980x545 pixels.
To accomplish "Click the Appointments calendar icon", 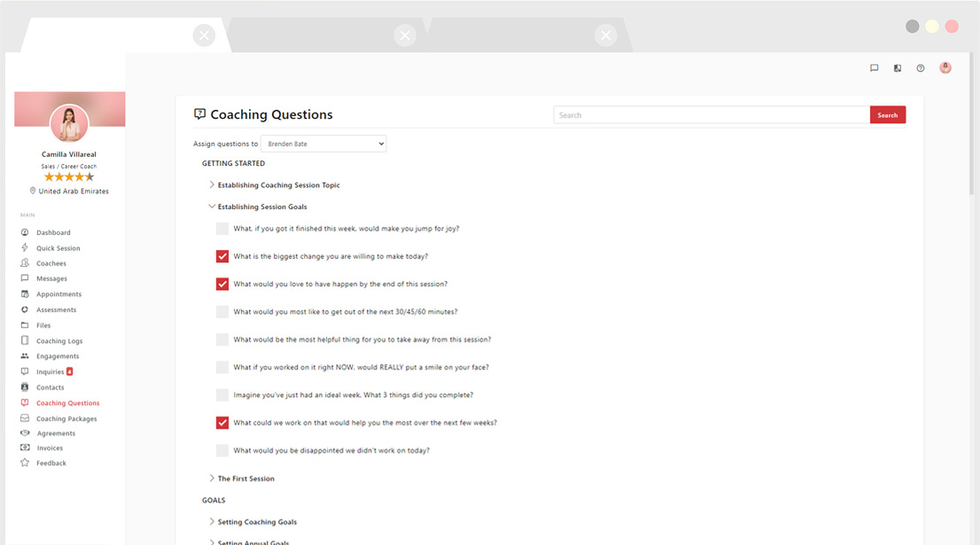I will (x=25, y=294).
